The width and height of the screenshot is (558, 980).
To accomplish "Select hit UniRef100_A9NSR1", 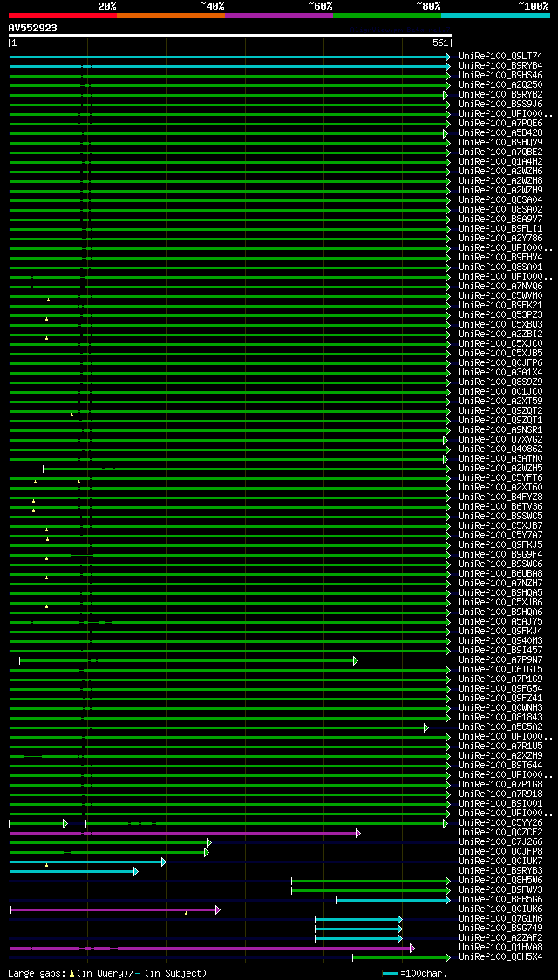I will pos(500,430).
